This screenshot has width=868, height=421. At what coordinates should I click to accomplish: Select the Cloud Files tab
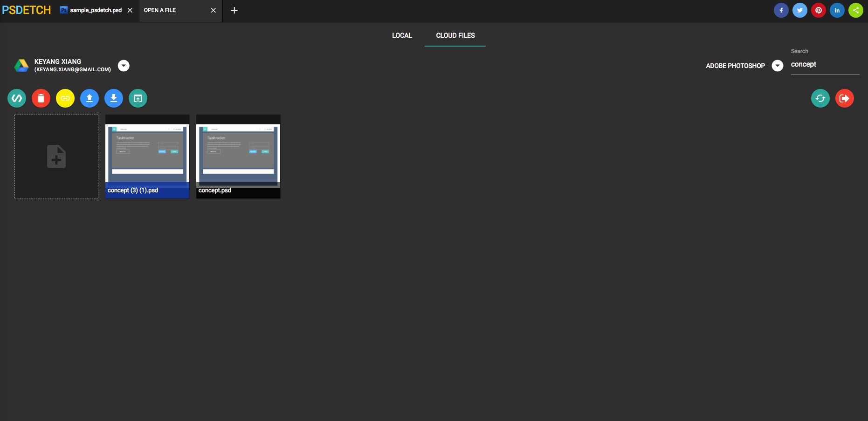[455, 35]
